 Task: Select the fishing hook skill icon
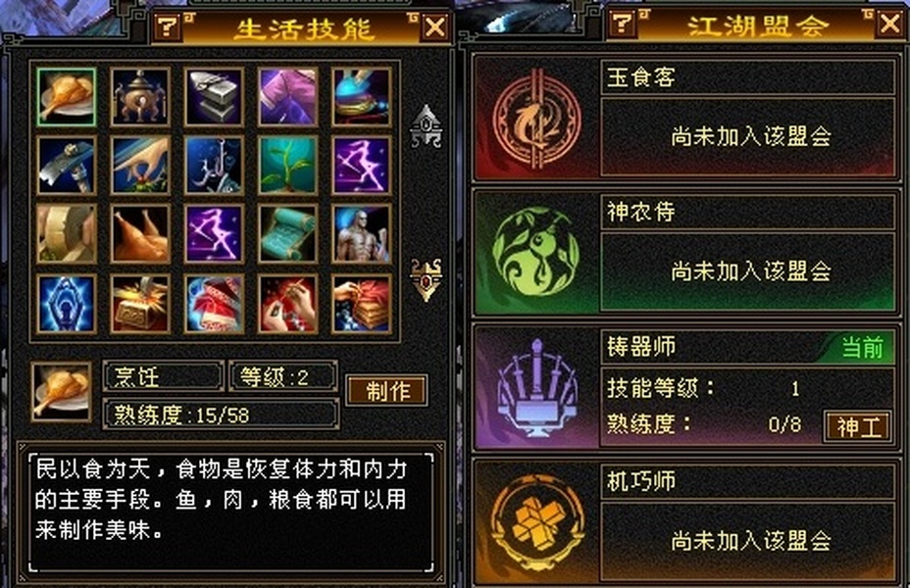[x=214, y=166]
